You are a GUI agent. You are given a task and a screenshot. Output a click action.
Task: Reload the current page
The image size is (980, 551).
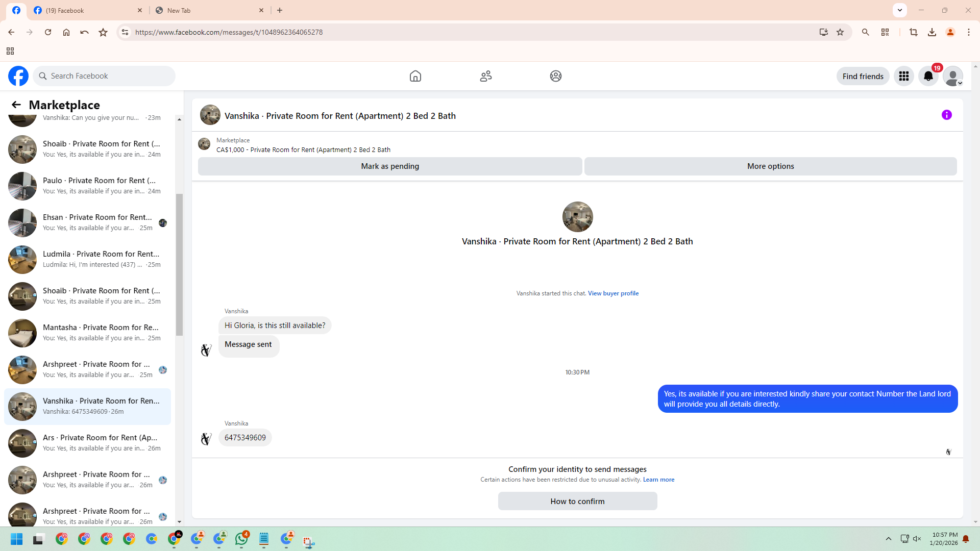(48, 32)
